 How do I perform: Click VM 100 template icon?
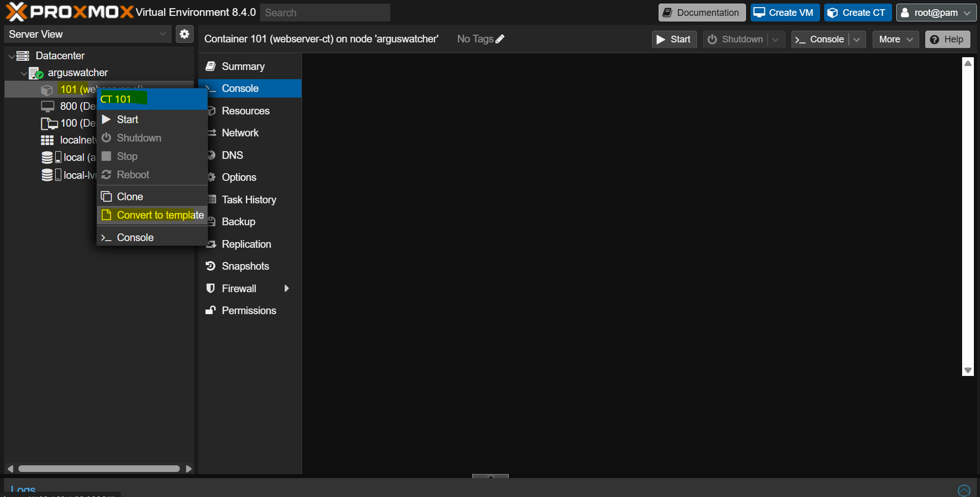tap(49, 124)
